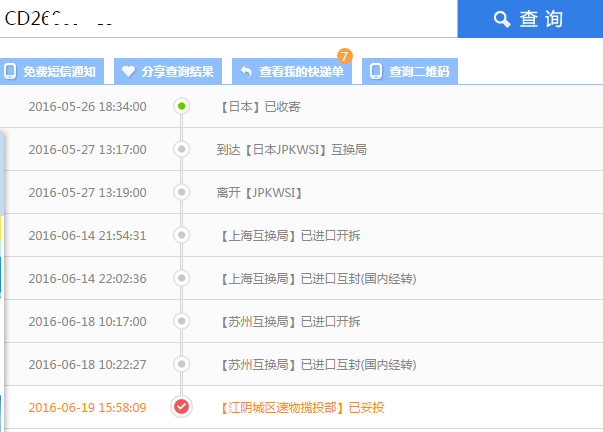Click the red checkmark delivered icon
This screenshot has height=432, width=603.
[182, 407]
